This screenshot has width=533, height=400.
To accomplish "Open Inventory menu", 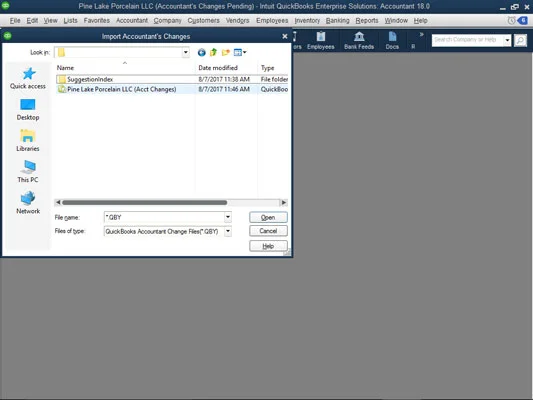I will 307,21.
